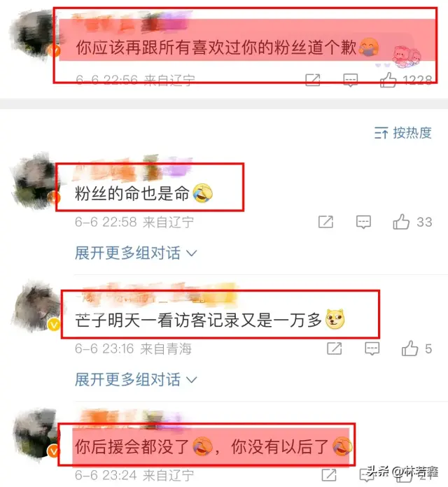Expand 展开更多组对话 under 23:16 comment
The height and width of the screenshot is (487, 448).
click(x=136, y=379)
